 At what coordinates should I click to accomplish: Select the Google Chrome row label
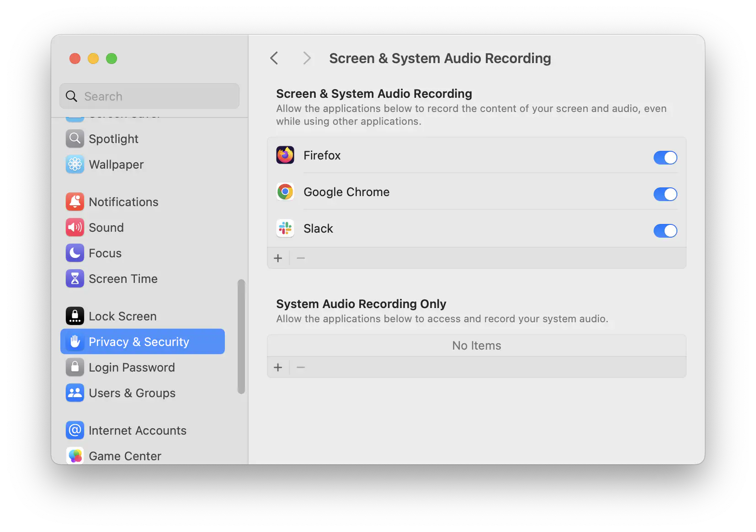click(346, 192)
